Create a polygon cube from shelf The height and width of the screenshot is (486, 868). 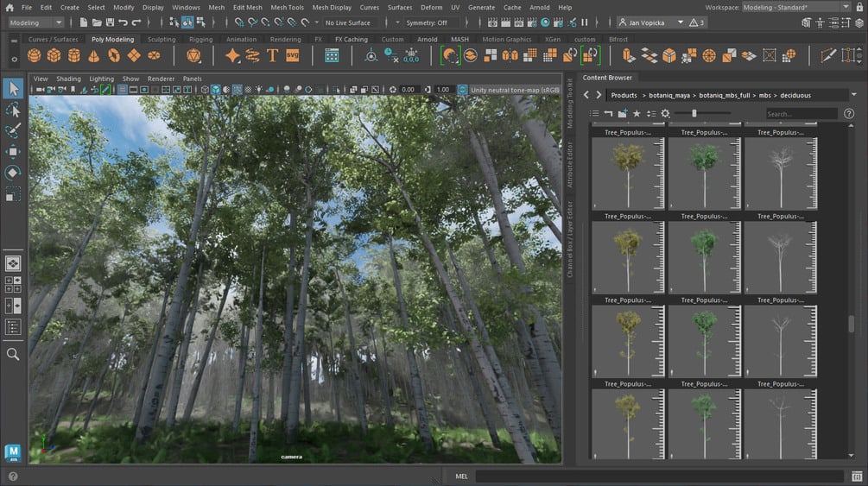pyautogui.click(x=54, y=55)
